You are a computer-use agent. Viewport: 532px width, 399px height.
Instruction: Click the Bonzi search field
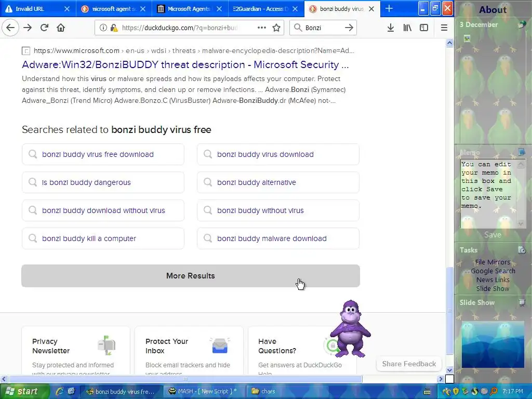(322, 28)
